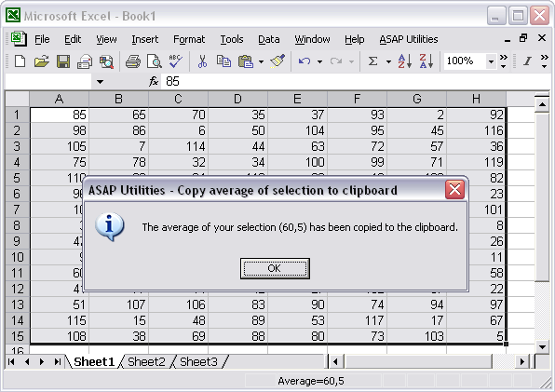The height and width of the screenshot is (392, 555).
Task: Open the Research/search toolbar icon
Action: point(106,61)
